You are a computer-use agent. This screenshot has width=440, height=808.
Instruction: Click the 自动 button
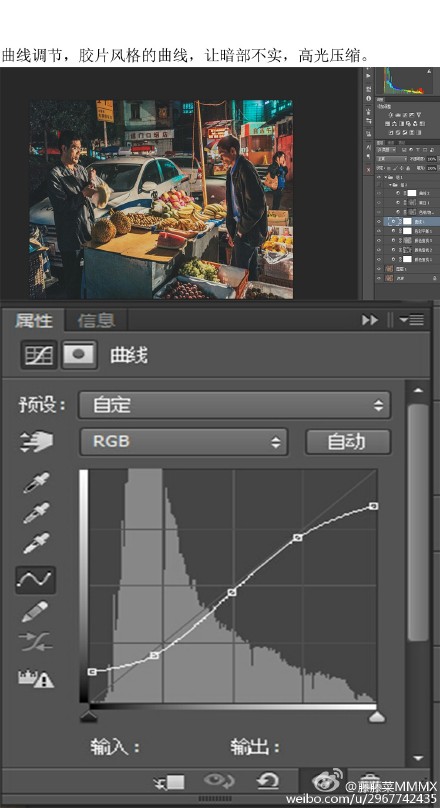(348, 442)
